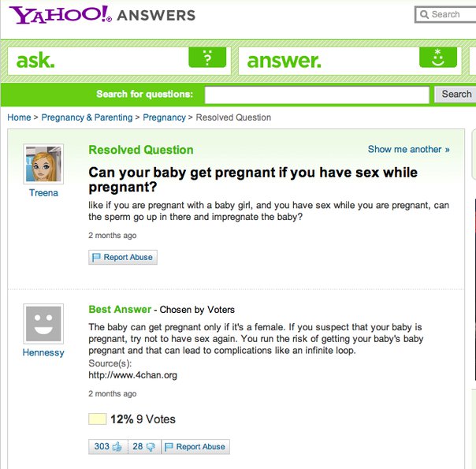Click the magnifier in top search box
Viewport: 476px width, 469px height.
424,14
